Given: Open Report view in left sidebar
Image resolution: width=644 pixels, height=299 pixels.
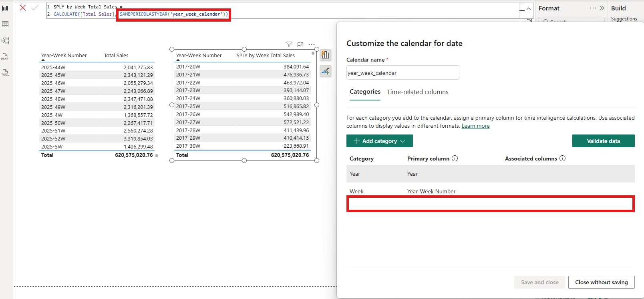Looking at the screenshot, I should [x=5, y=8].
